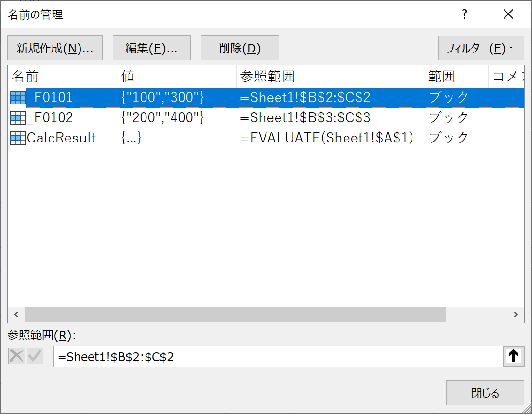Click the =EVALUATE(Sheet1!$A$1) reference cell

point(327,138)
